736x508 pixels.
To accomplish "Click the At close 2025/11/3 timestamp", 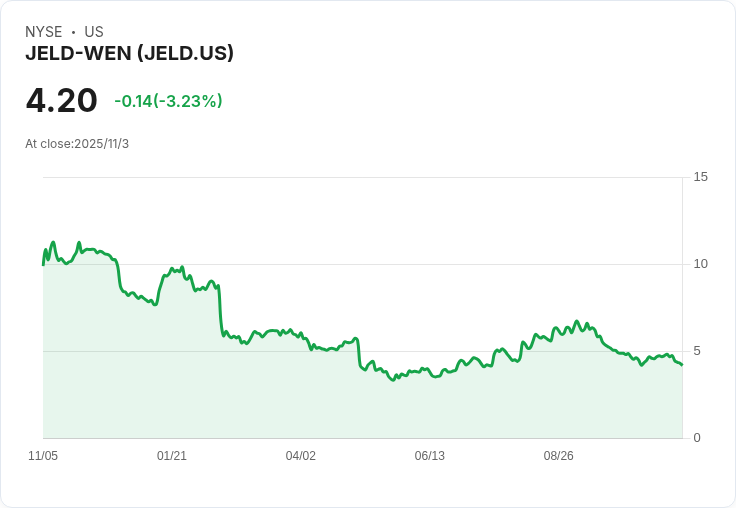I will click(x=77, y=144).
